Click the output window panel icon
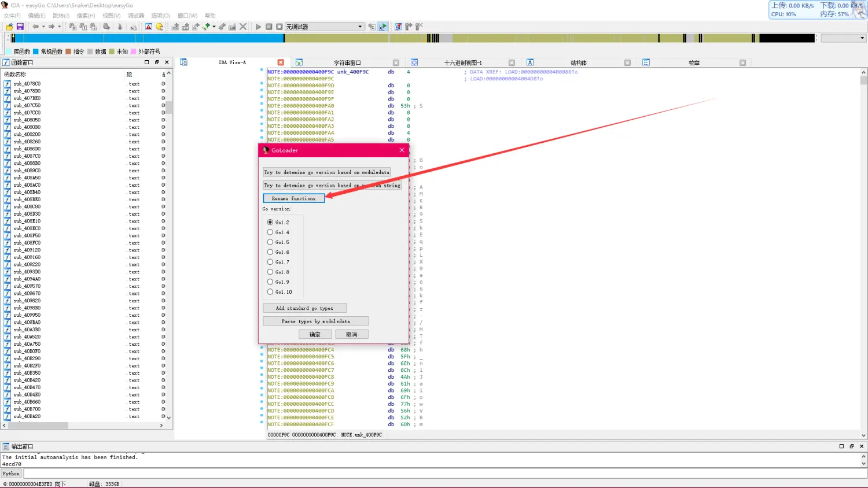The image size is (868, 488). click(6, 446)
